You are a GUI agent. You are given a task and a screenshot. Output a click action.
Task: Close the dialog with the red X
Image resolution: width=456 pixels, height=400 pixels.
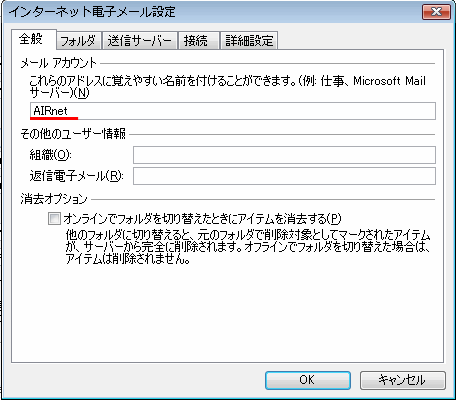click(436, 12)
